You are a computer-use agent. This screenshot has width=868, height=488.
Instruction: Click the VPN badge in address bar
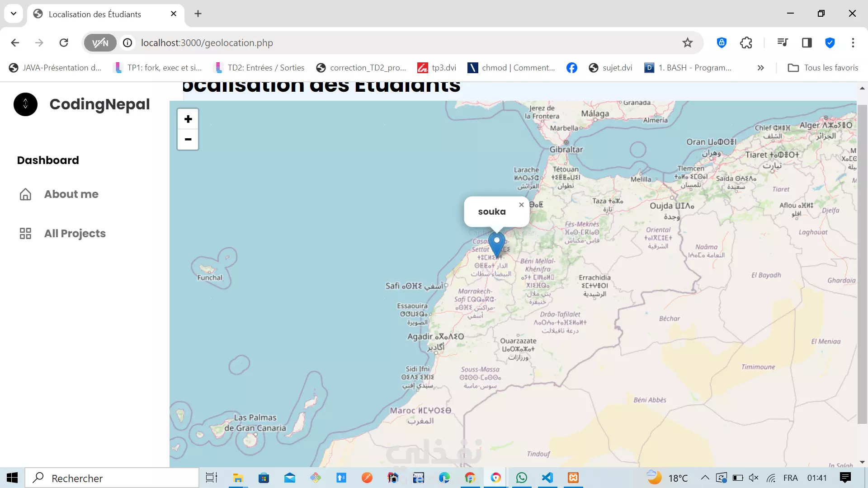pos(100,43)
